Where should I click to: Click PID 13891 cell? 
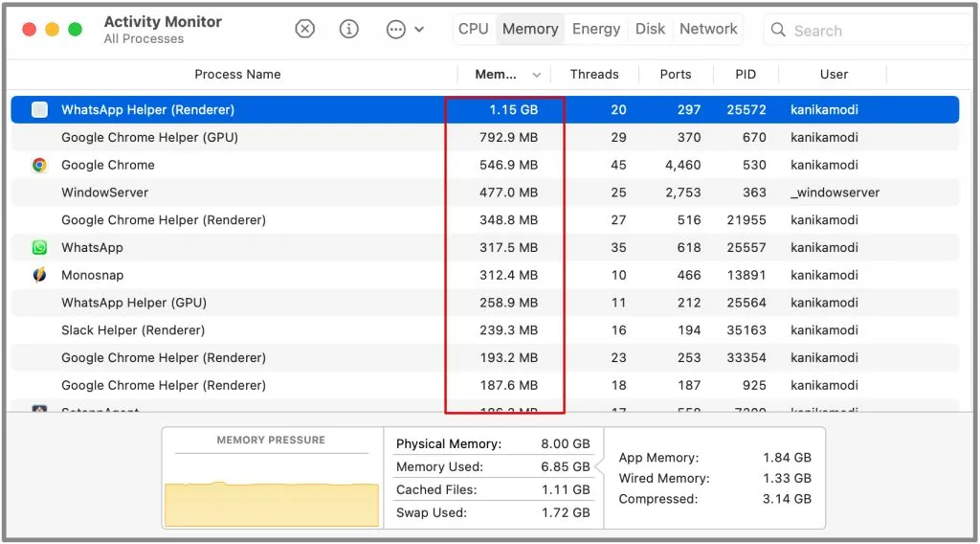click(746, 275)
